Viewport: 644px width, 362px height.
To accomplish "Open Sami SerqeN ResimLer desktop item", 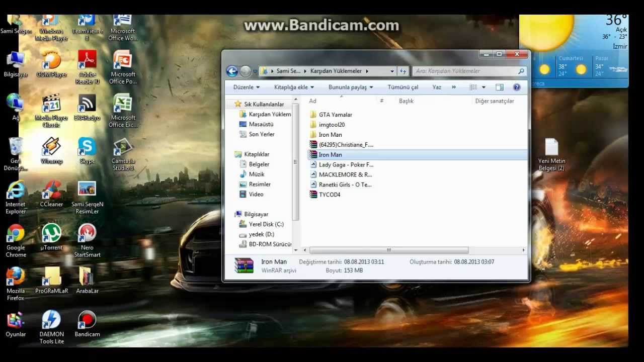I will tap(87, 197).
